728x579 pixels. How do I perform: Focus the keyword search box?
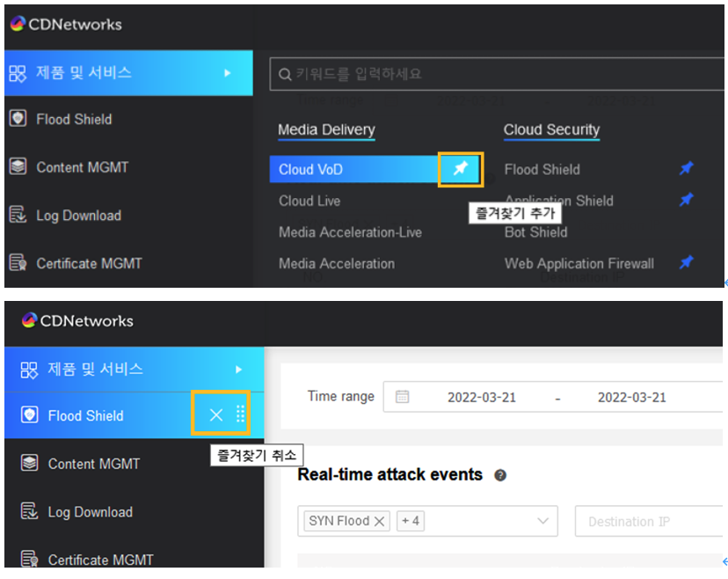[x=492, y=75]
